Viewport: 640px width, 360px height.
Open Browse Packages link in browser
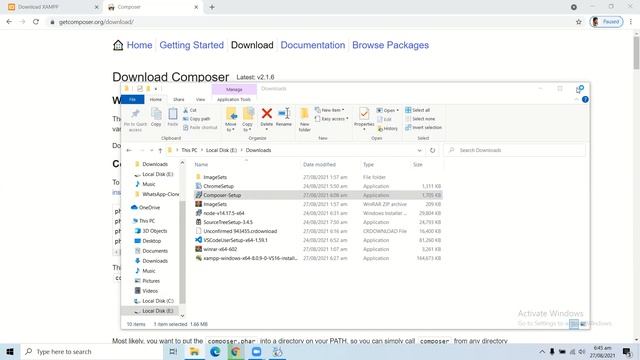(x=390, y=45)
